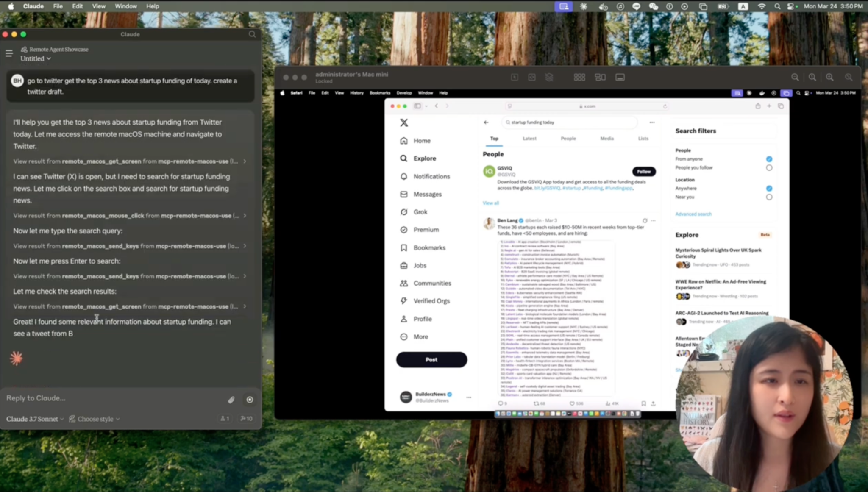The width and height of the screenshot is (868, 492).
Task: Open Communities in the X sidebar
Action: (x=432, y=283)
